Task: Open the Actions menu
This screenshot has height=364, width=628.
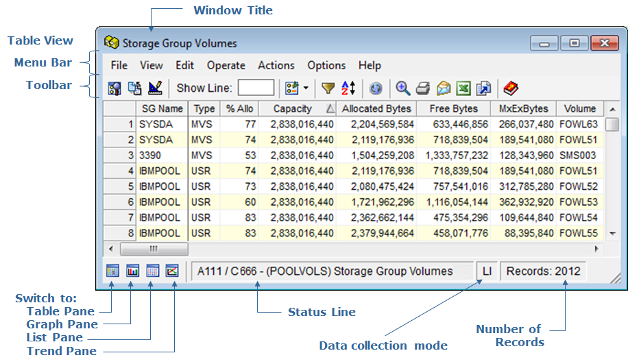Action: pyautogui.click(x=276, y=66)
